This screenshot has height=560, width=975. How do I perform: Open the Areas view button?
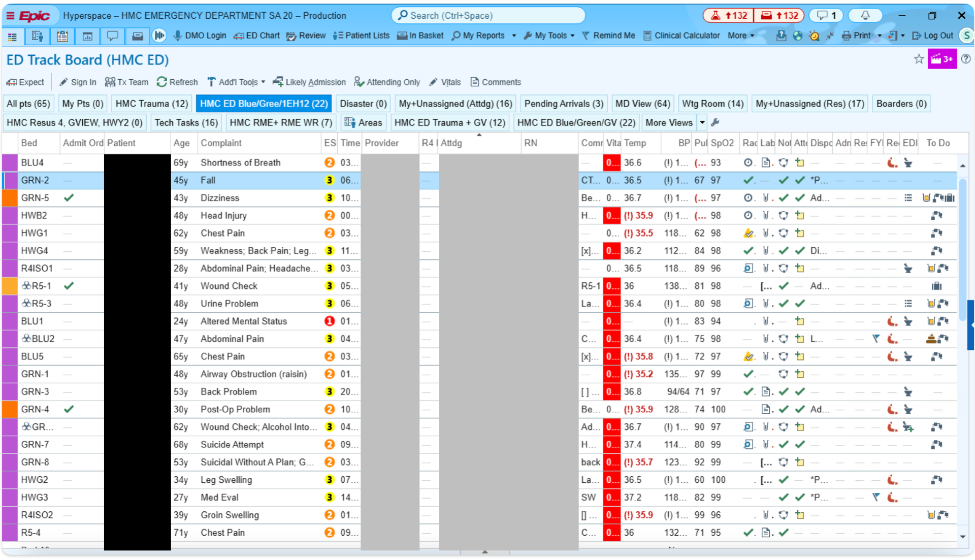tap(363, 123)
